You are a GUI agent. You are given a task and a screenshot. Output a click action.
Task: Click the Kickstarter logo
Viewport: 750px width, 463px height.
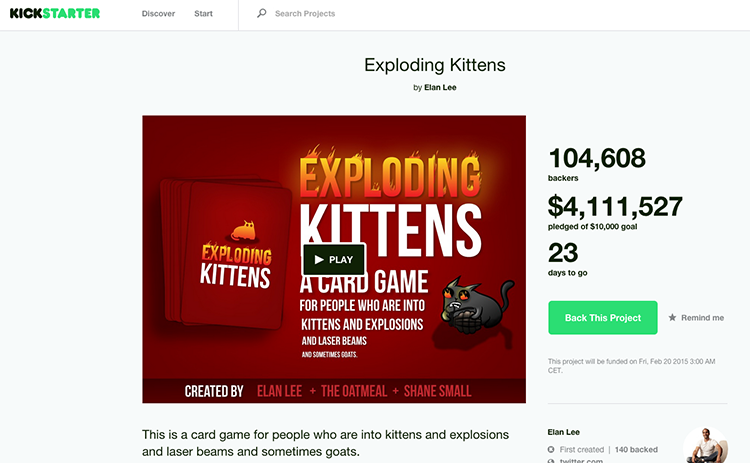pyautogui.click(x=54, y=14)
